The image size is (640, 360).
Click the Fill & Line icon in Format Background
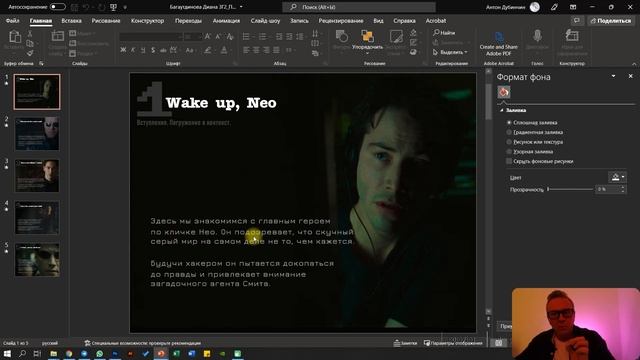(x=504, y=92)
